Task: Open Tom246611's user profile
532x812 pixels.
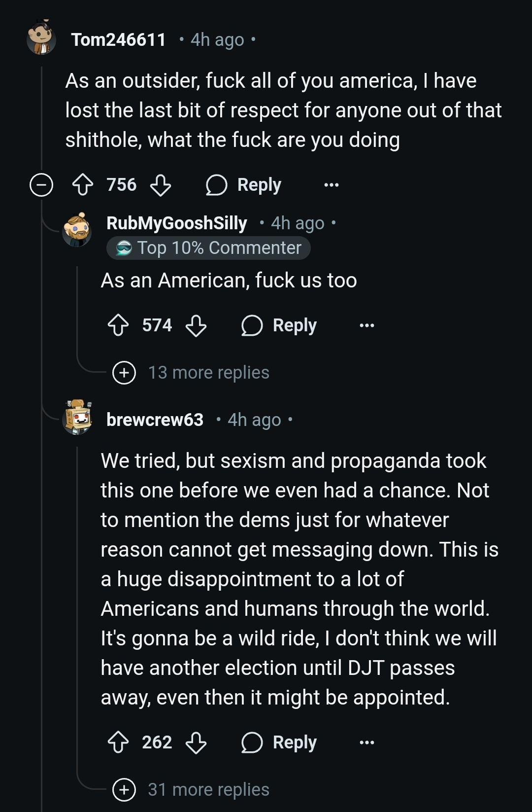Action: [x=118, y=40]
